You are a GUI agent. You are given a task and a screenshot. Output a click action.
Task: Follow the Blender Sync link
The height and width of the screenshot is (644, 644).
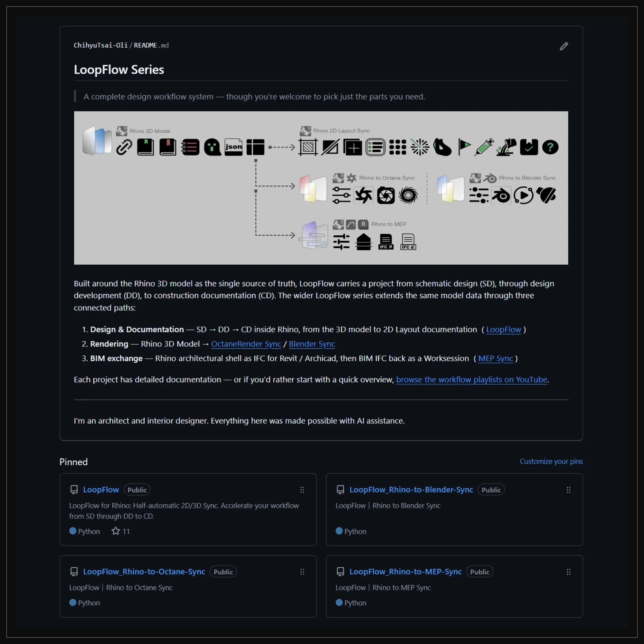tap(312, 344)
